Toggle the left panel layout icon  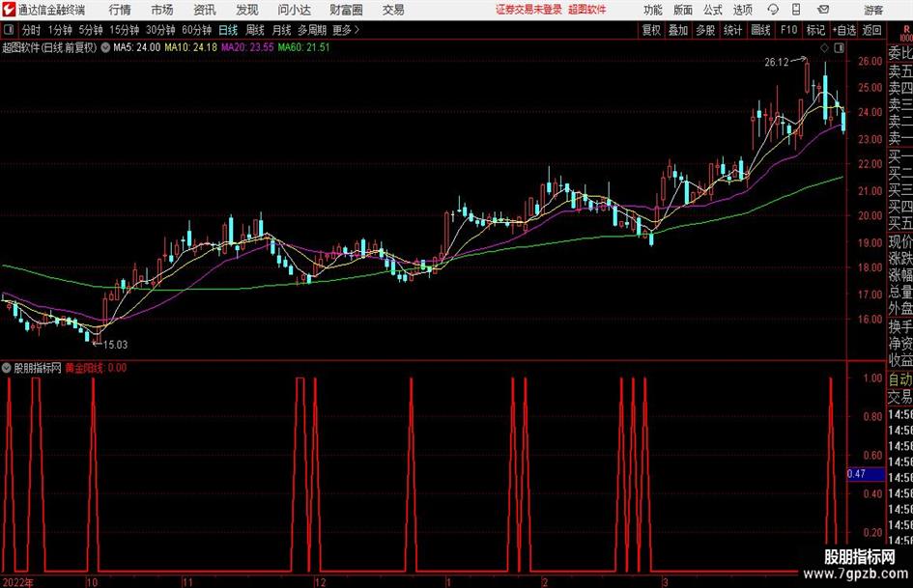click(9, 30)
